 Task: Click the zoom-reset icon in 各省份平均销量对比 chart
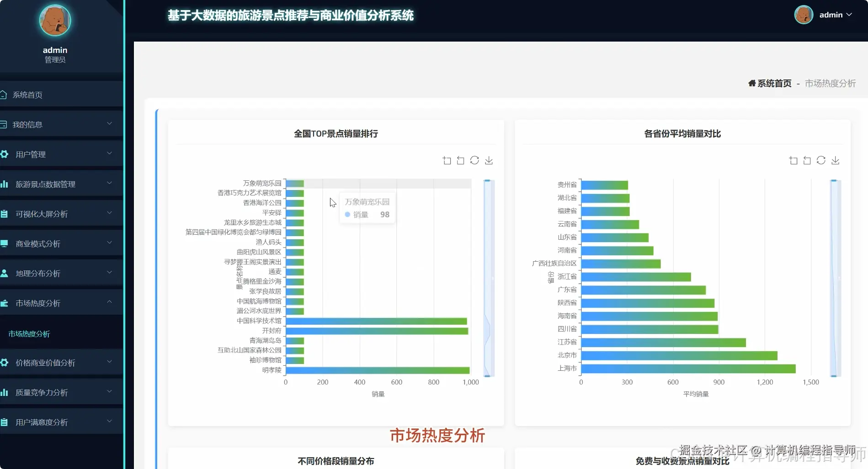tap(807, 160)
